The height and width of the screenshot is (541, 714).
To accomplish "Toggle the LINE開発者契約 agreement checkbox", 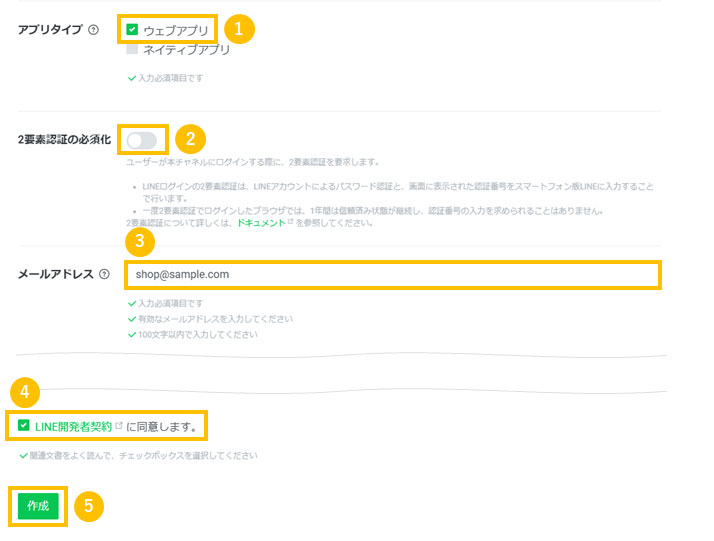I will coord(24,426).
